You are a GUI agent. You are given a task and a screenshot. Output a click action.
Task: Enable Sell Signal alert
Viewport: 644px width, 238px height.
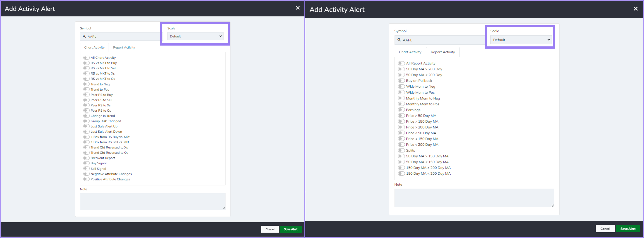[x=86, y=169]
